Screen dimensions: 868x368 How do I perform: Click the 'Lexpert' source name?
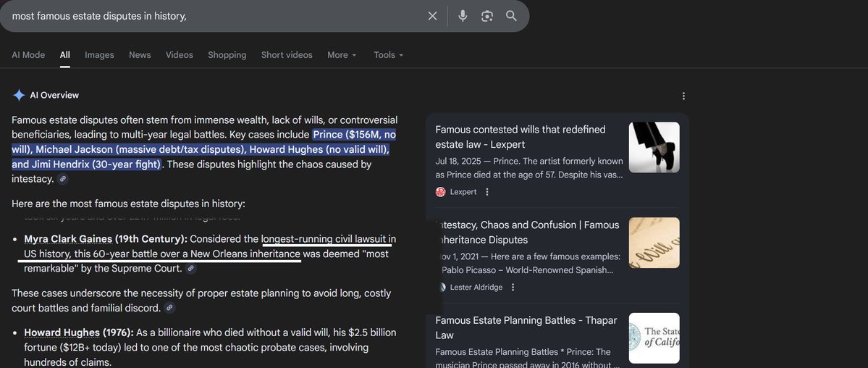tap(463, 192)
